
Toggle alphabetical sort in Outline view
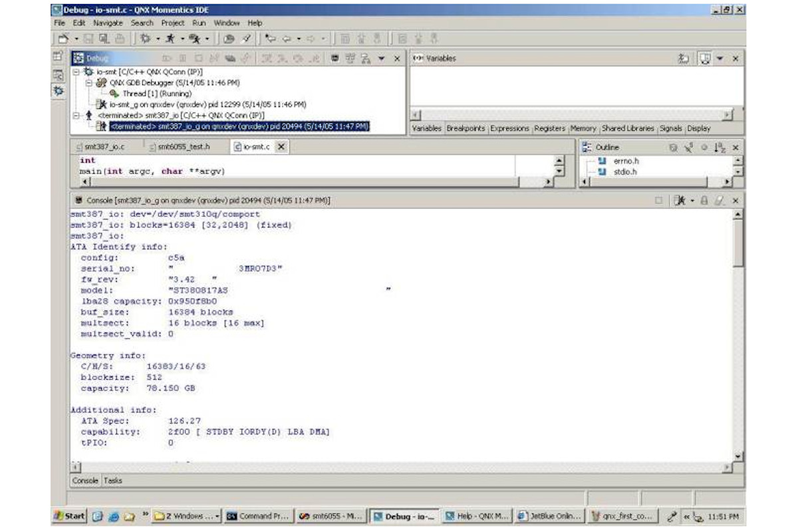click(x=720, y=147)
